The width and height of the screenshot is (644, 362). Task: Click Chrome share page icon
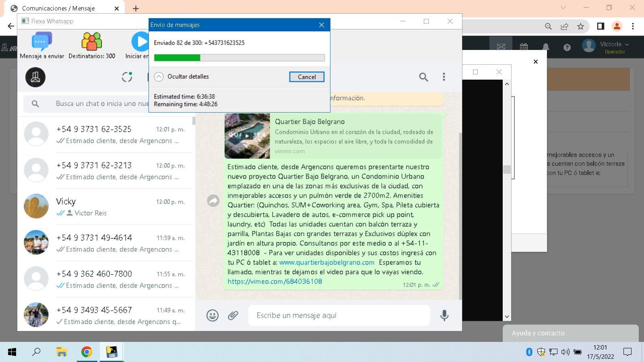pyautogui.click(x=564, y=26)
